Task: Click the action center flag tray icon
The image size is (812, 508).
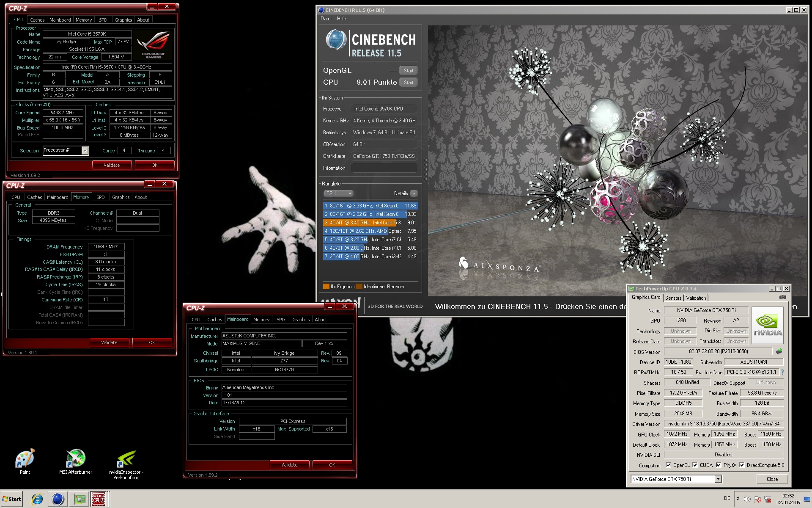Action: pyautogui.click(x=757, y=499)
